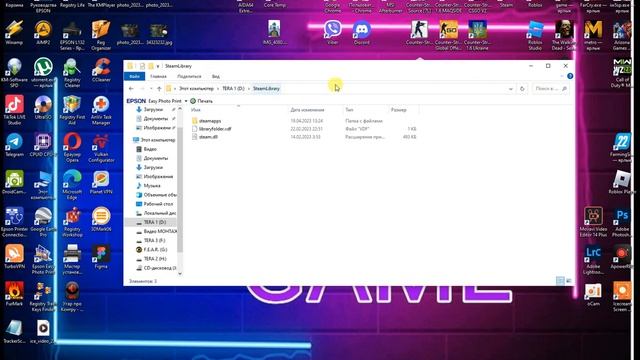Launch AIMP2 desktop shortcut
640x360 pixels.
43,33
